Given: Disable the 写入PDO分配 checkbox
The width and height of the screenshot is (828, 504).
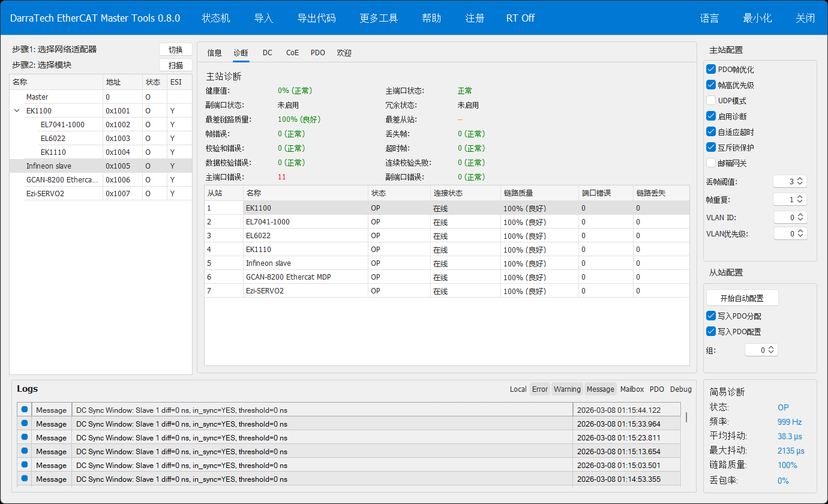Looking at the screenshot, I should 712,316.
